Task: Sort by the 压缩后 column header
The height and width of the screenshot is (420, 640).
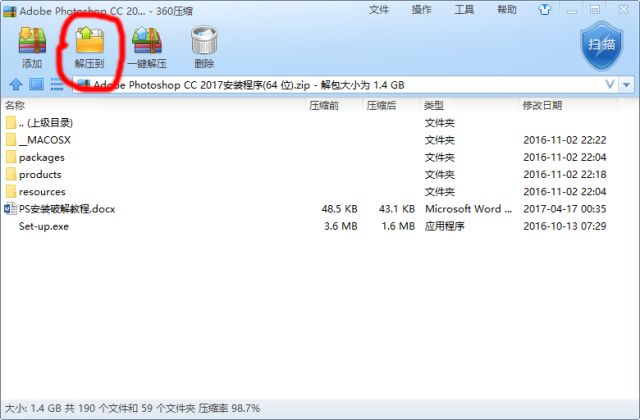Action: pyautogui.click(x=381, y=106)
